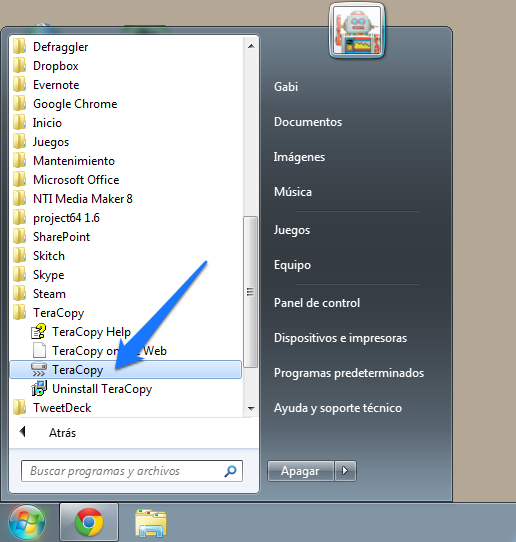Click the Skitch folder icon
The image size is (516, 542).
tap(19, 255)
